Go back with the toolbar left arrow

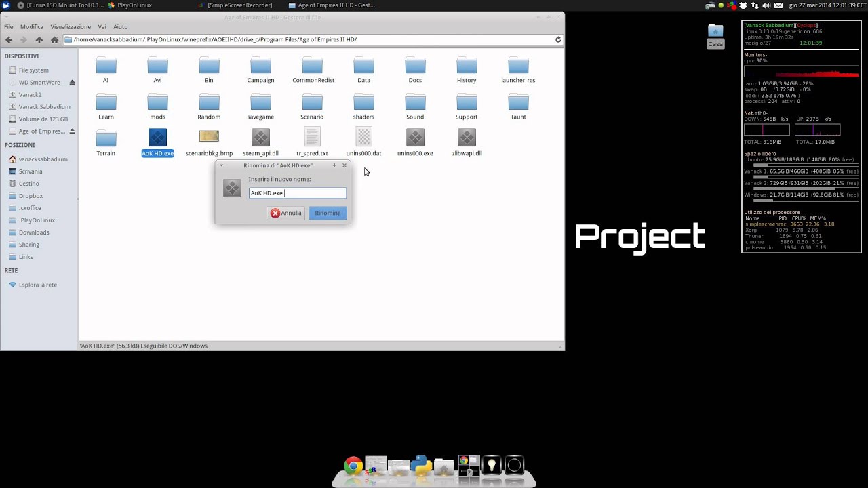click(9, 40)
